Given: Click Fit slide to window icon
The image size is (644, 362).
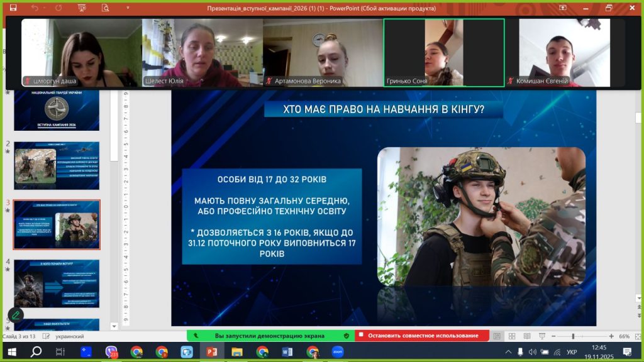Looking at the screenshot, I should (636, 336).
